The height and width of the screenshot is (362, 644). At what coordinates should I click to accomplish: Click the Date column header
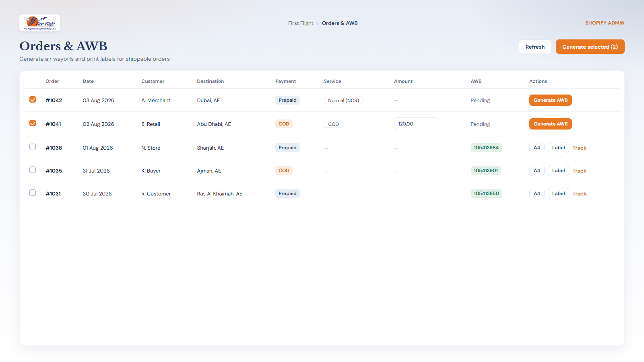(88, 81)
